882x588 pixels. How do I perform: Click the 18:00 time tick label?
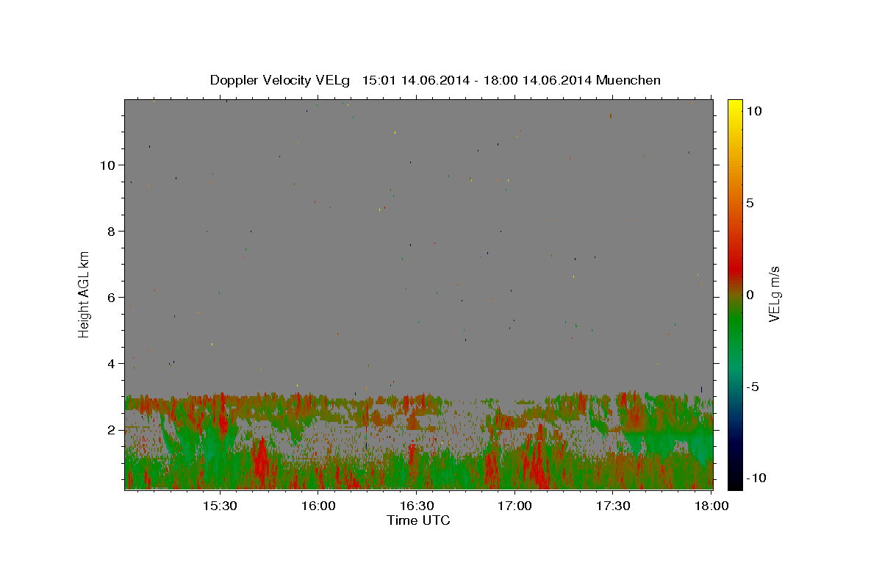(711, 506)
